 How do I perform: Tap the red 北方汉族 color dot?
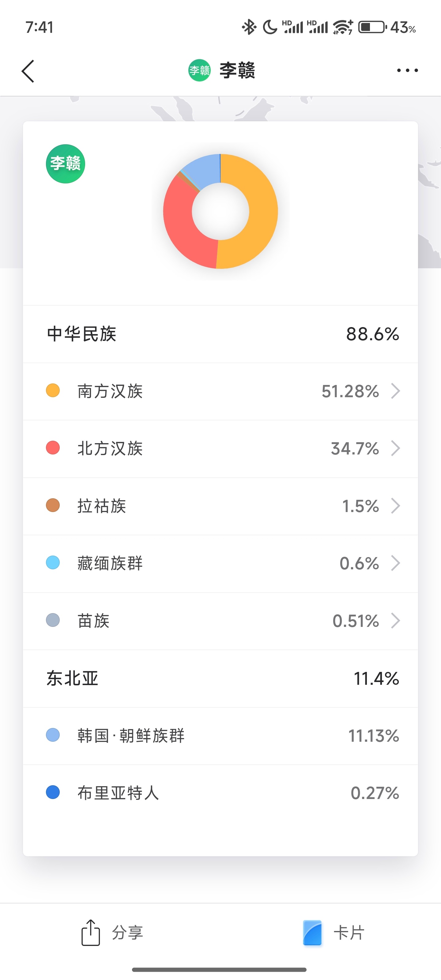tap(53, 448)
